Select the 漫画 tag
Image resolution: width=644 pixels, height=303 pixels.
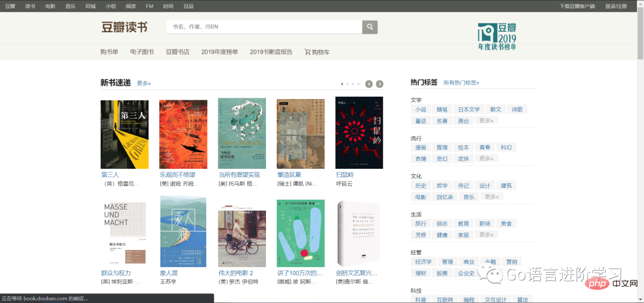coord(420,147)
